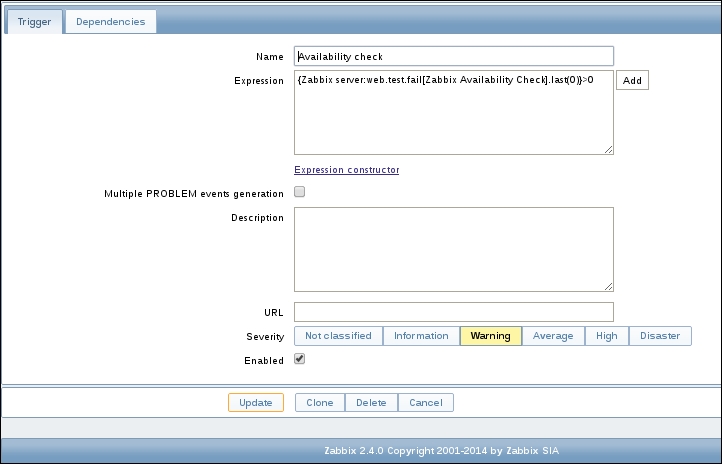Click the Name input field
This screenshot has width=722, height=464.
(453, 57)
